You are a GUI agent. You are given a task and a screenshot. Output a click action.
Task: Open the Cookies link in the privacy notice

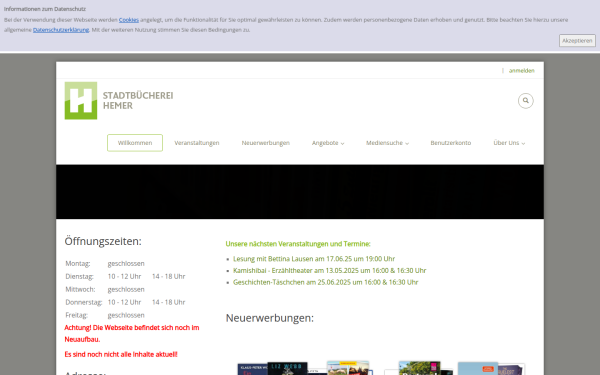129,20
